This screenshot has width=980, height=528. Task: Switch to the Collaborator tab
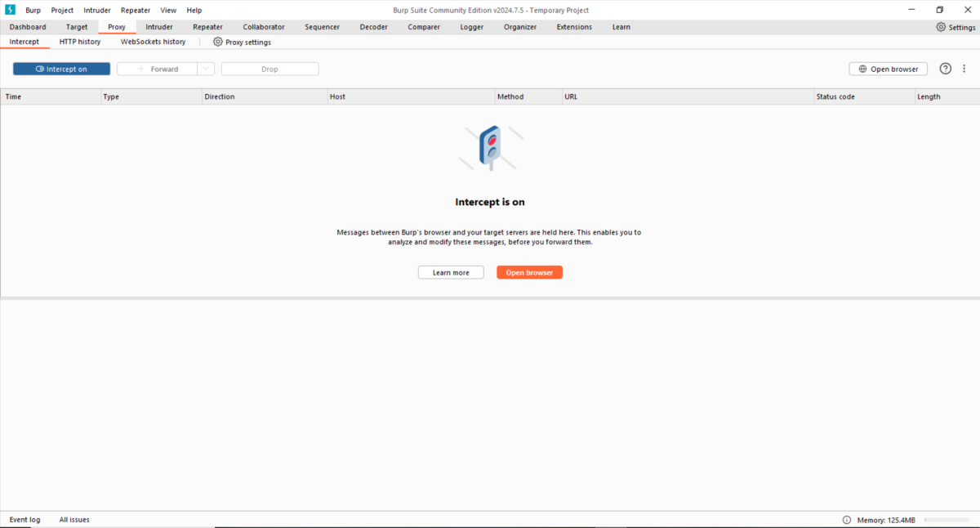[264, 27]
